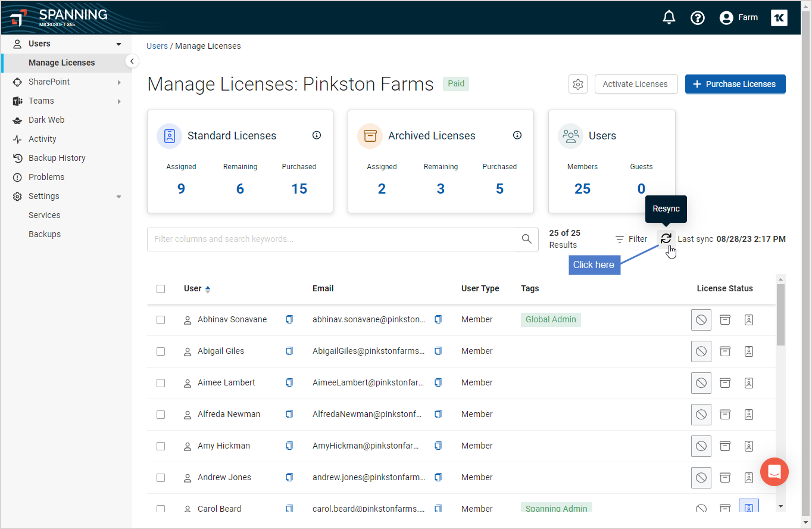This screenshot has width=812, height=529.
Task: Click the License Status column header
Action: 724,288
